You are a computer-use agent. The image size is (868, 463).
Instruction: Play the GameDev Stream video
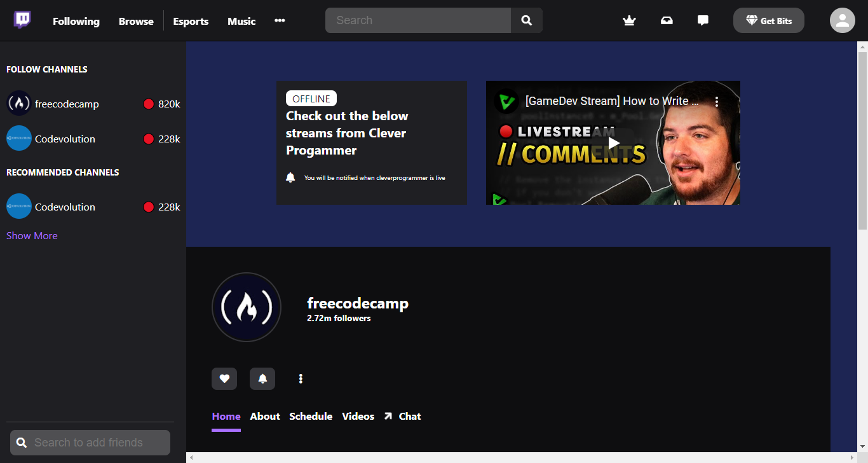[x=612, y=142]
